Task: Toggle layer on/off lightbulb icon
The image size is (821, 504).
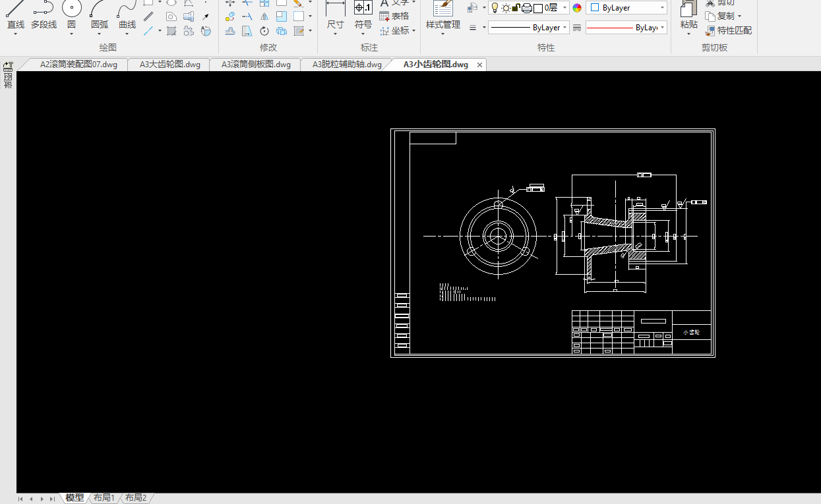Action: pyautogui.click(x=495, y=8)
